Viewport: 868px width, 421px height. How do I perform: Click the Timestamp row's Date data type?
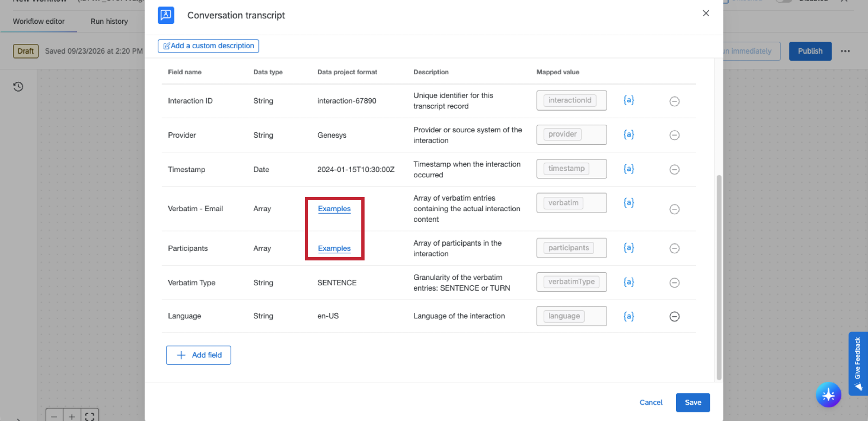[261, 169]
